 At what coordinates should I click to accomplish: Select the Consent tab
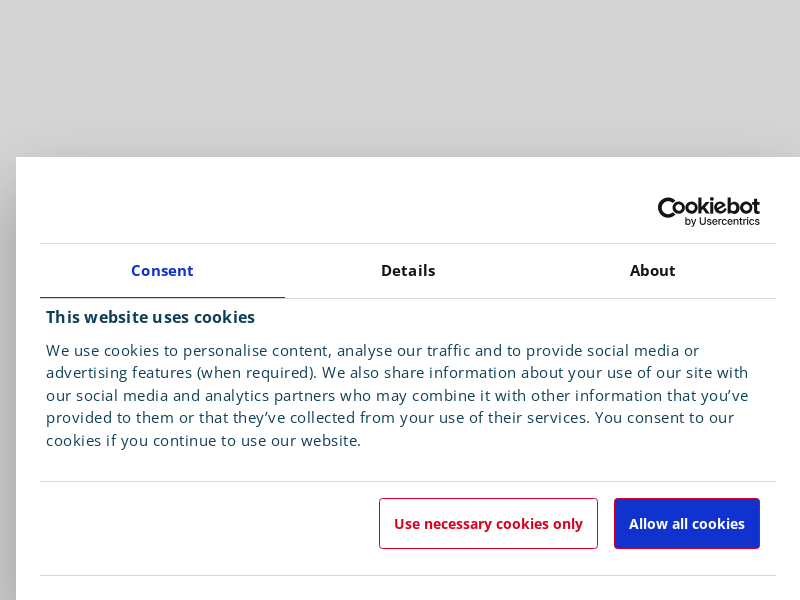(x=162, y=271)
